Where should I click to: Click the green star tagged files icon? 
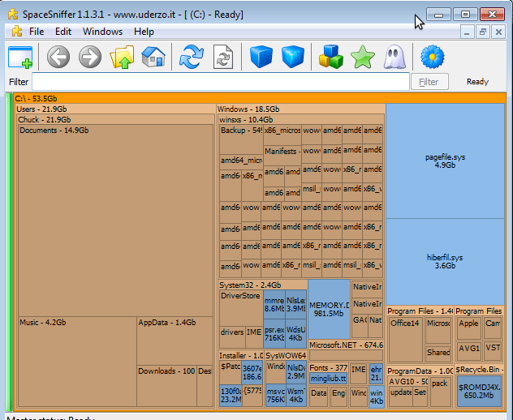pos(363,58)
